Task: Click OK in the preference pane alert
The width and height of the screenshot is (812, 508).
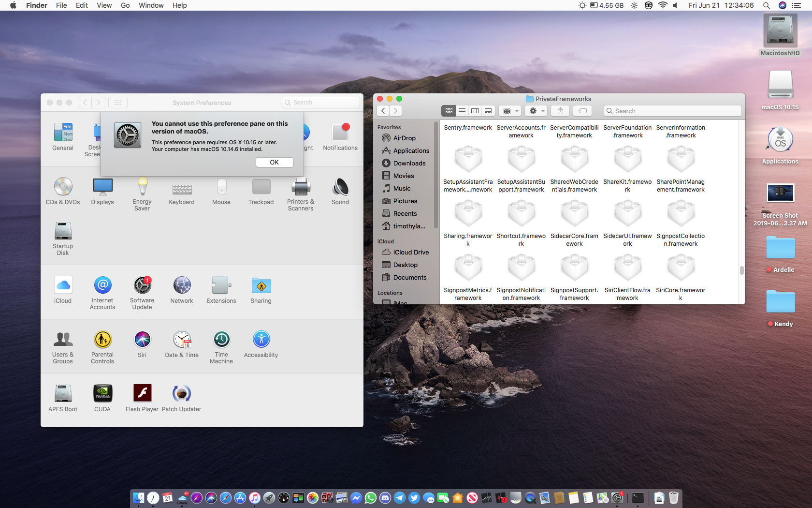Action: point(275,163)
